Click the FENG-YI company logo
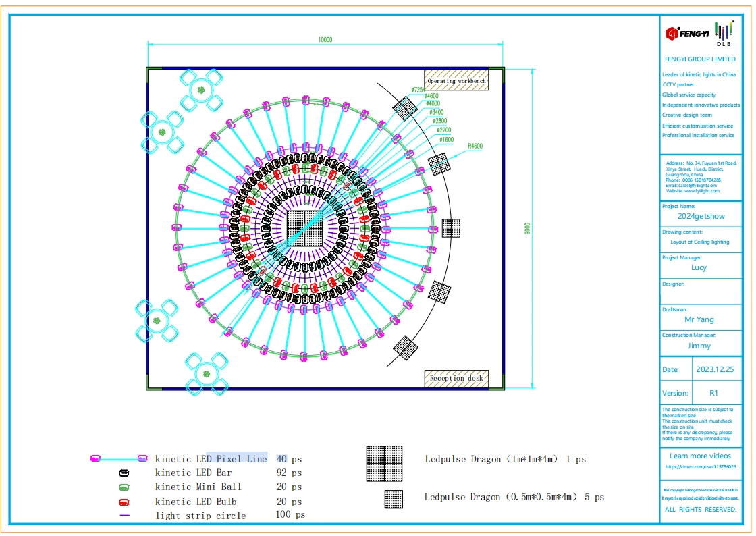Viewport: 756px width, 536px height. click(685, 32)
